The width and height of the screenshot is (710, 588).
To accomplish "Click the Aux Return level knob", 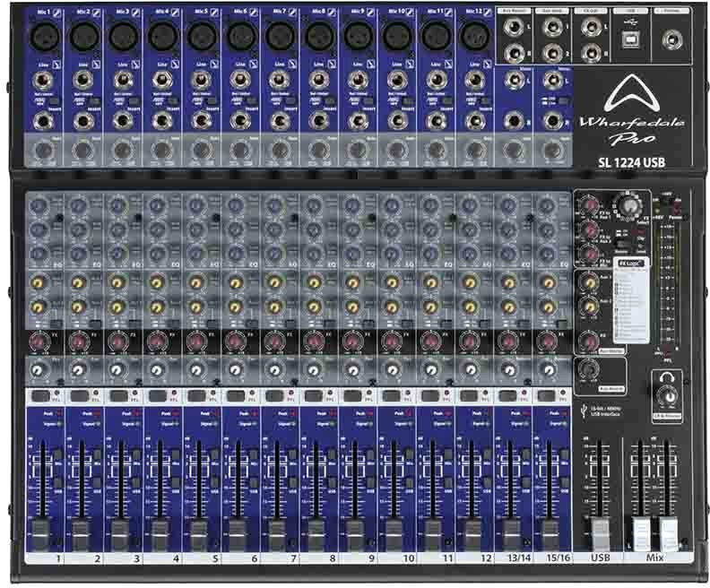I will [x=589, y=369].
